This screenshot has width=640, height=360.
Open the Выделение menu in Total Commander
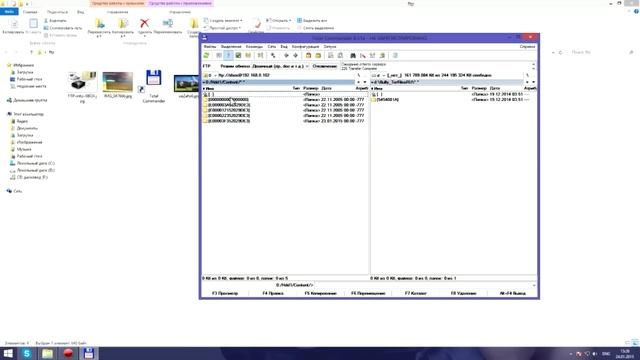click(x=231, y=47)
